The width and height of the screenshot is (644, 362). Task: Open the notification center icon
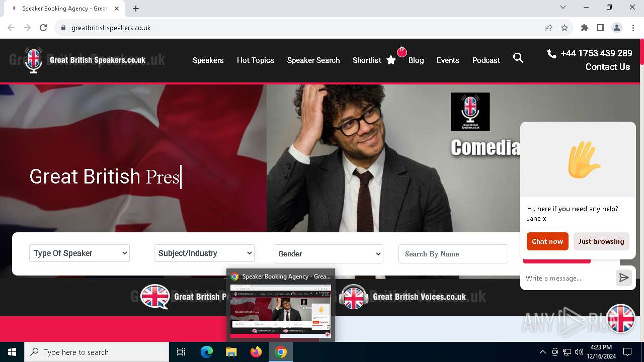pos(627,352)
